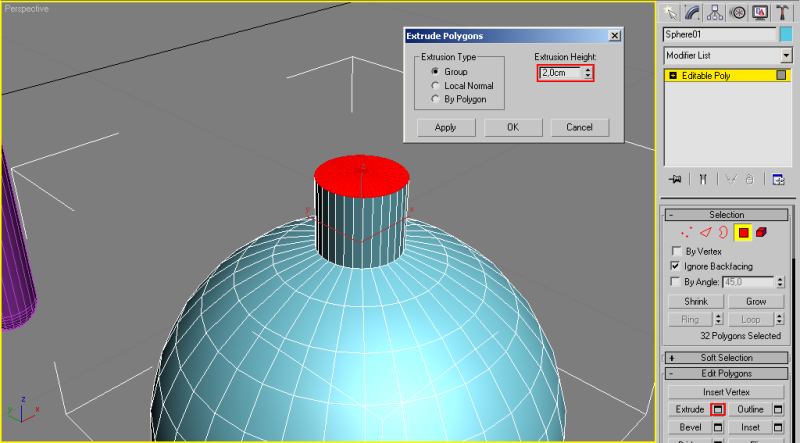Screen dimensions: 800x443
Task: Open Sphere01 object color swatch
Action: [786, 34]
